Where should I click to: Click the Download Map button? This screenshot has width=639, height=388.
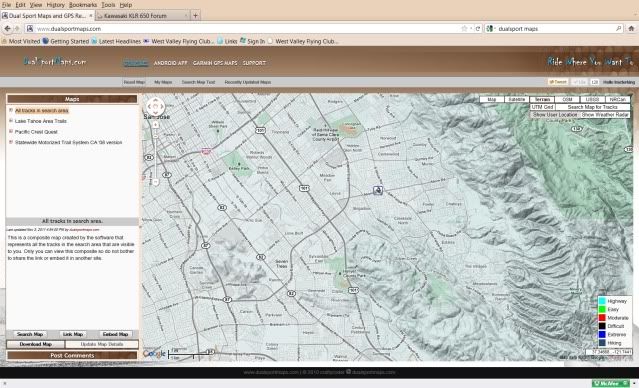36,344
